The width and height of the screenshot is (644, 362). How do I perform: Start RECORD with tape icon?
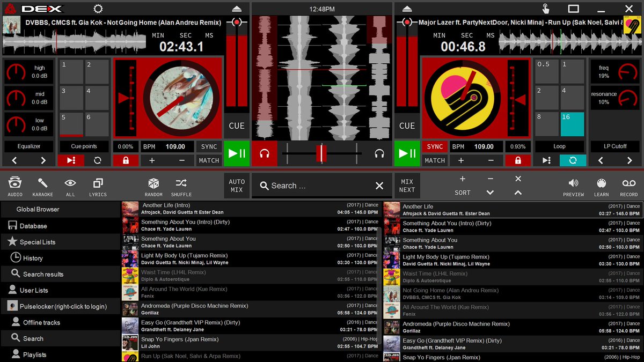coord(629,187)
